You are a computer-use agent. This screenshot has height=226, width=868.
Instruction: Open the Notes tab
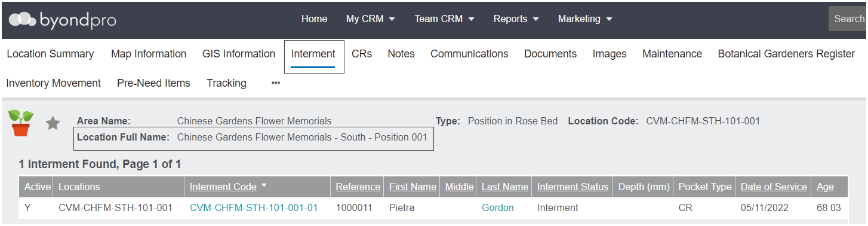tap(401, 54)
